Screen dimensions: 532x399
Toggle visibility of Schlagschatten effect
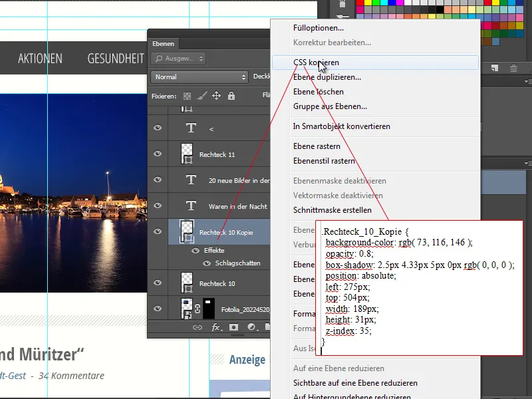pyautogui.click(x=207, y=263)
